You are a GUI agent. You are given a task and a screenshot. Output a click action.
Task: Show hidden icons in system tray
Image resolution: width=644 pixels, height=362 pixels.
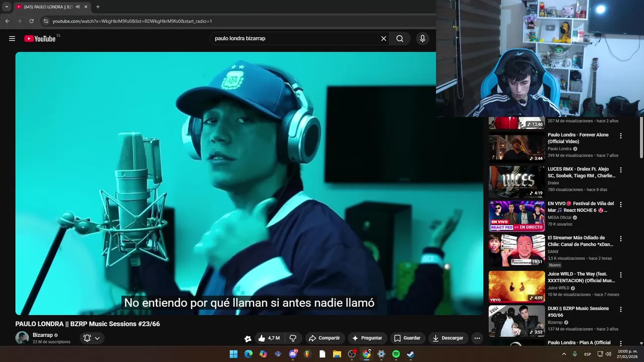(x=564, y=354)
